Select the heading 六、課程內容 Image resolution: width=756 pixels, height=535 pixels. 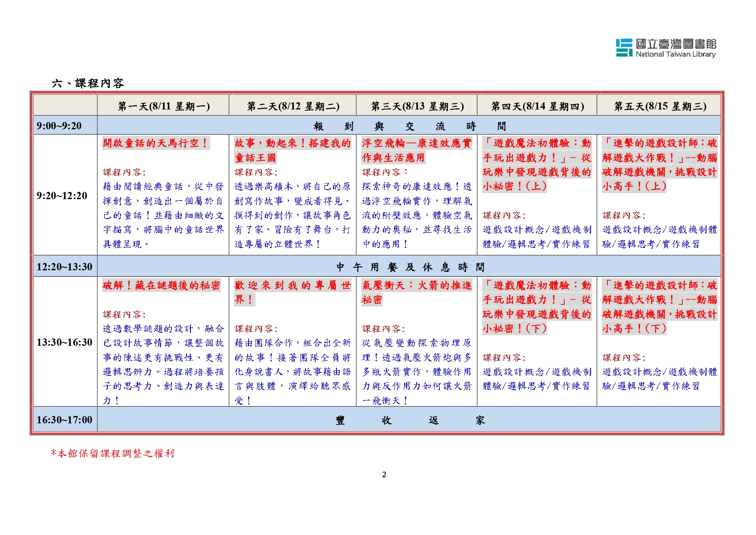click(88, 83)
